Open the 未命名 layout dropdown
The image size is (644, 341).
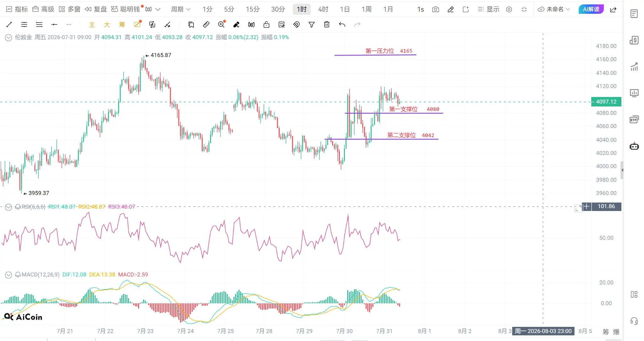(x=554, y=9)
